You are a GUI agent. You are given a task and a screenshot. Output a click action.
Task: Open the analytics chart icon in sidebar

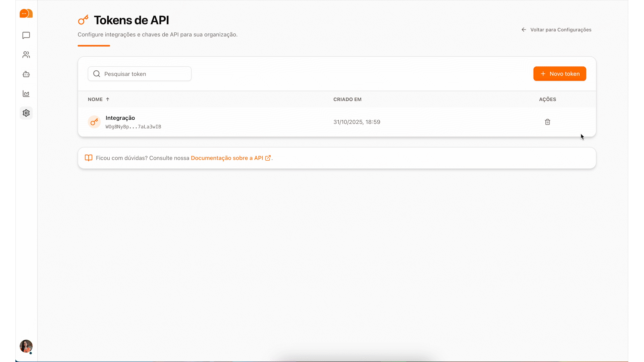26,94
